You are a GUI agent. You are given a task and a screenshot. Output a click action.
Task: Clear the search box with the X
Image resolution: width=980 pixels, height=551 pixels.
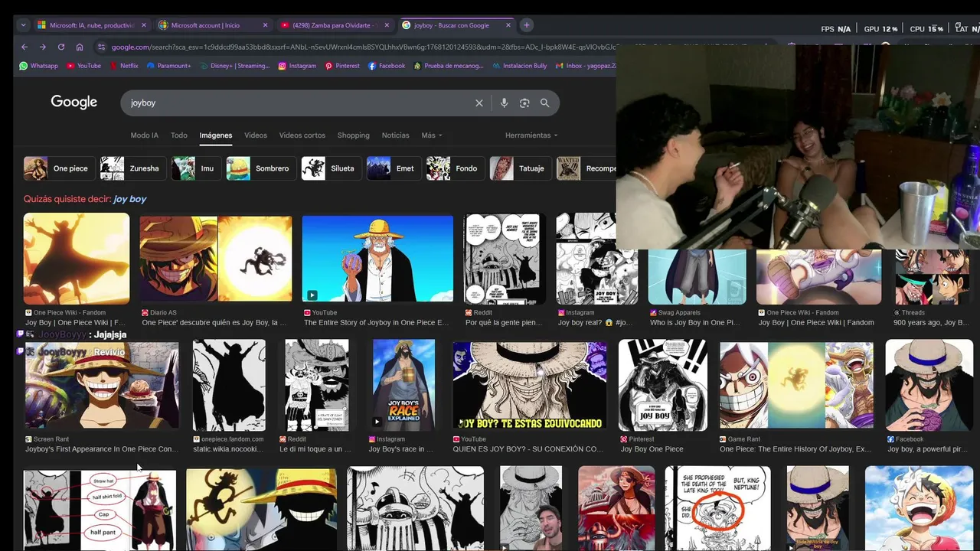[x=479, y=103]
